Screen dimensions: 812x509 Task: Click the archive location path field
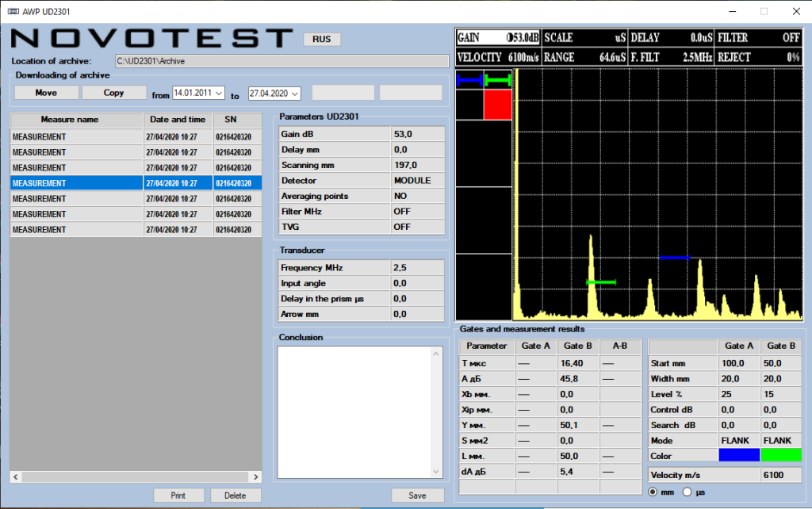tap(282, 61)
